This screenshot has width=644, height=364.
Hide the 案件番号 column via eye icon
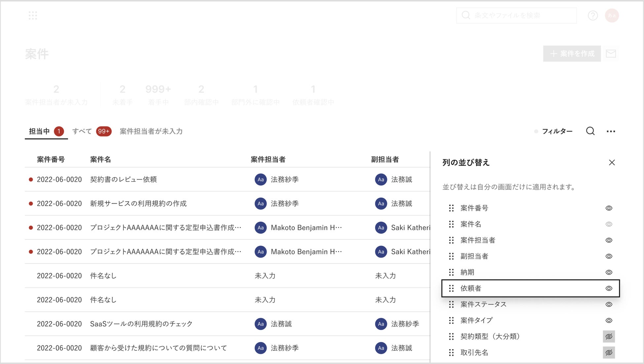click(609, 208)
